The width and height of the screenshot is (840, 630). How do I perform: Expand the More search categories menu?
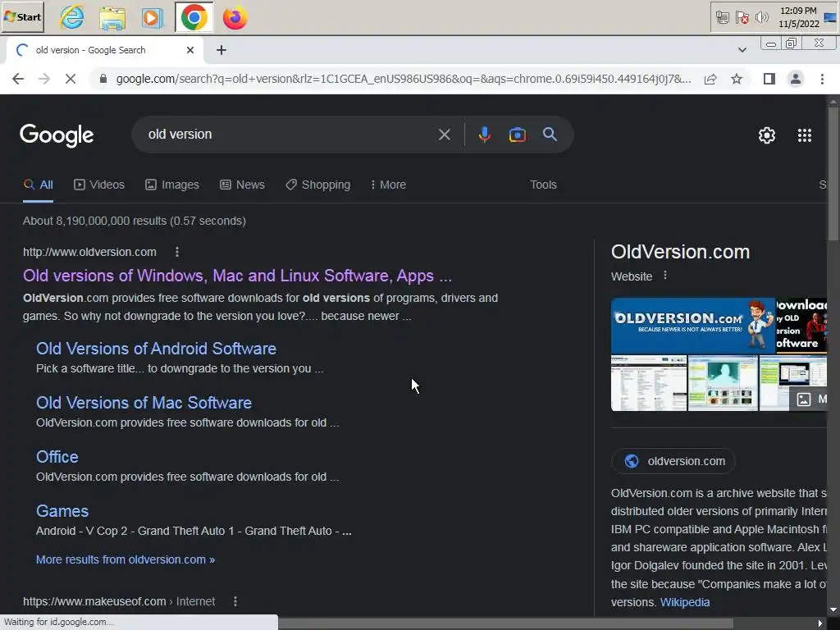point(388,185)
